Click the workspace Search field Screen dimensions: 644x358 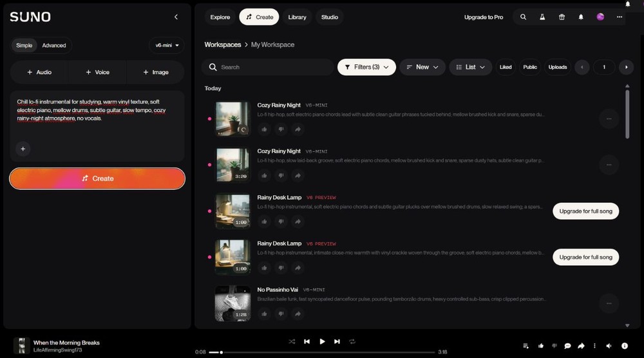tap(267, 67)
